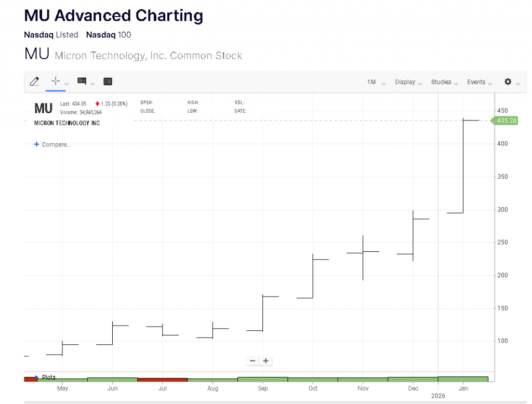The height and width of the screenshot is (404, 532).
Task: Click the January price bar on chart
Action: click(463, 166)
